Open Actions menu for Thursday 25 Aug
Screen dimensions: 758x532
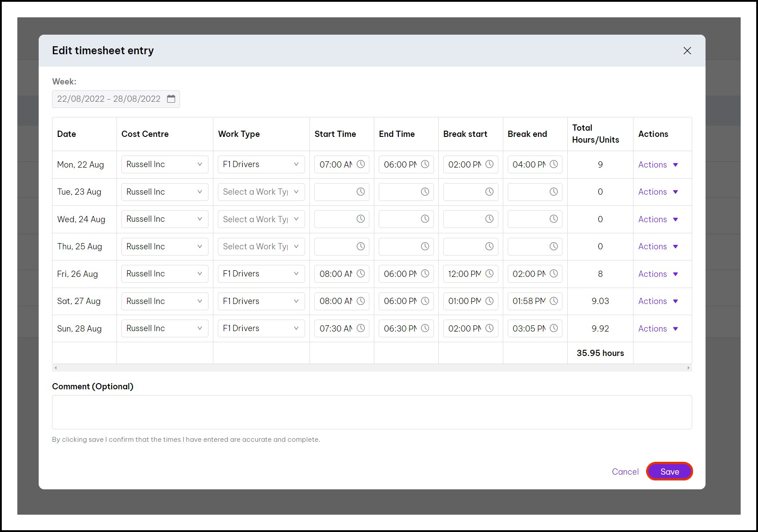658,247
